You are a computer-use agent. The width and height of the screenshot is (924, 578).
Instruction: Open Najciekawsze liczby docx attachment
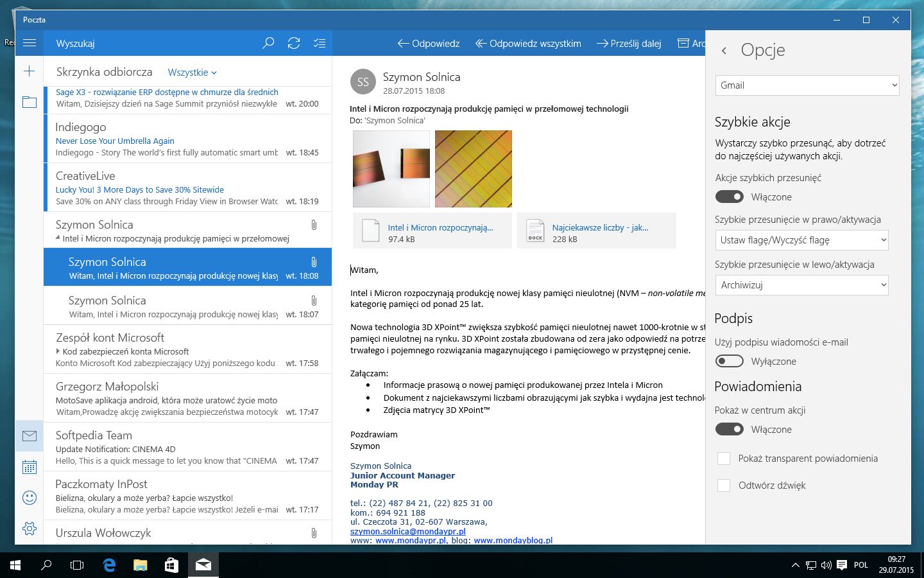597,231
